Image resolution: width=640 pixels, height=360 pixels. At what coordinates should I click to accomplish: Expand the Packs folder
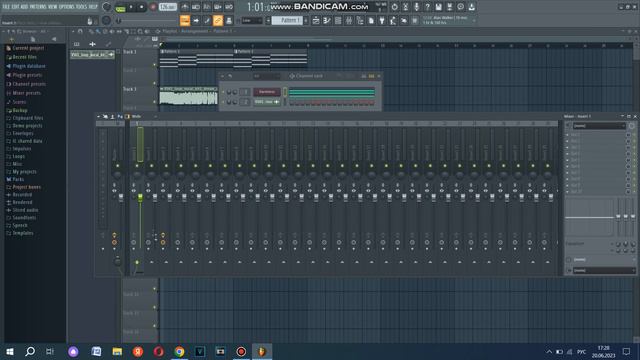(x=18, y=179)
